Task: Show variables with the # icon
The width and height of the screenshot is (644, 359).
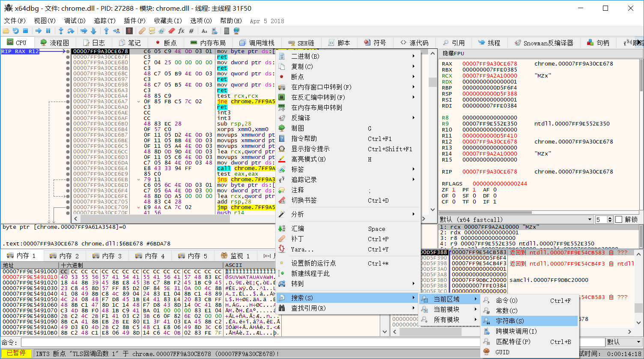Action: [191, 31]
